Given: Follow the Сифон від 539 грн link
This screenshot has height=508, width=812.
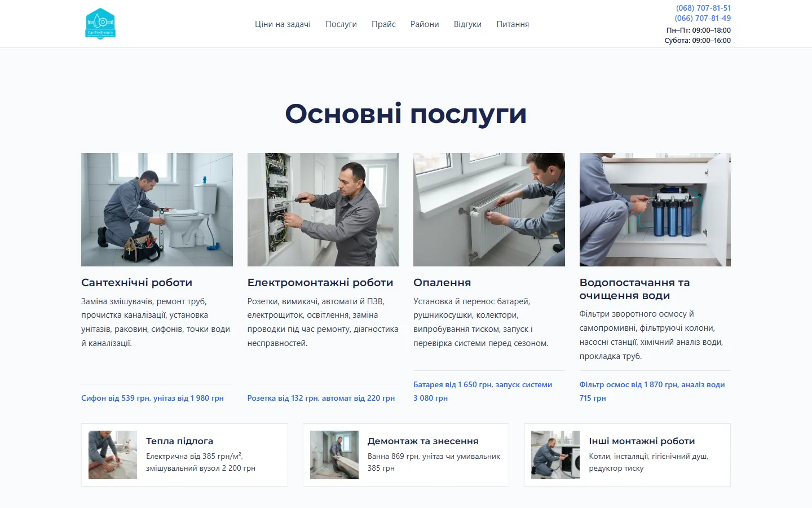Looking at the screenshot, I should [152, 398].
